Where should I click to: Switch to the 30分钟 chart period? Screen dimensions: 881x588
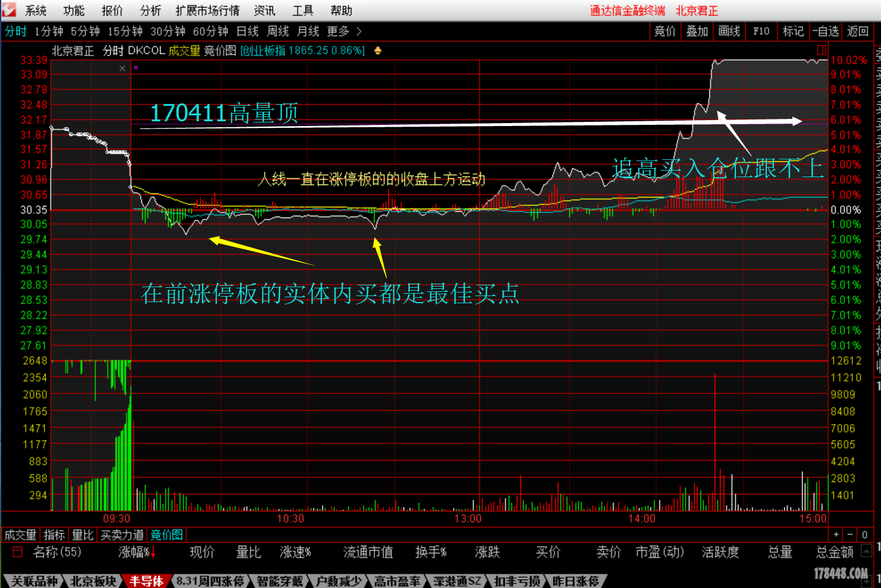[x=168, y=31]
